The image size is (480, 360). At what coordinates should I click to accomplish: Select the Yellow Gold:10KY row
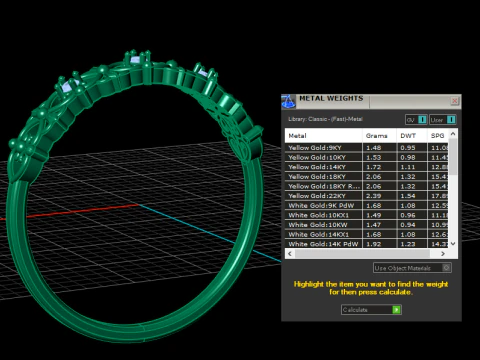pos(366,157)
